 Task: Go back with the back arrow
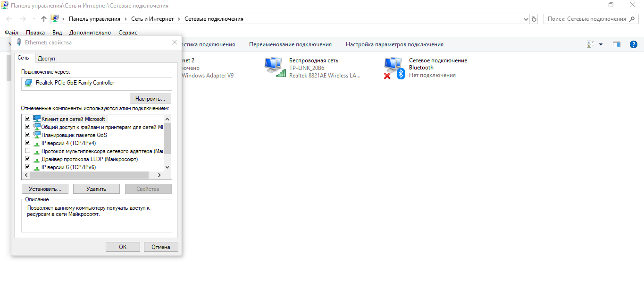(10, 19)
